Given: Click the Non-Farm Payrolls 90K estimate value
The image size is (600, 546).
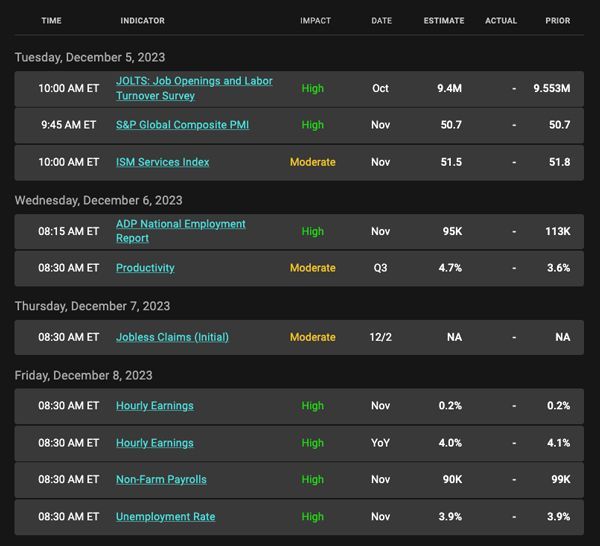Looking at the screenshot, I should pyautogui.click(x=452, y=479).
